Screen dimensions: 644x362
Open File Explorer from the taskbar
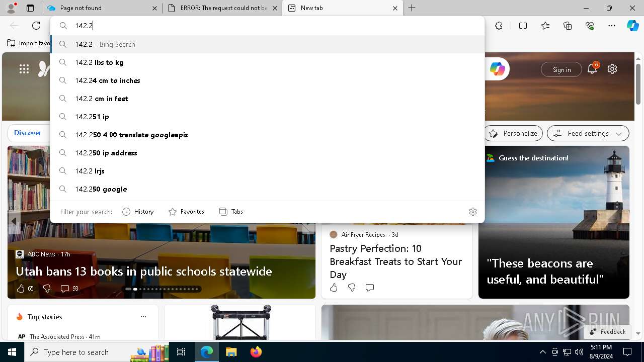tap(231, 352)
